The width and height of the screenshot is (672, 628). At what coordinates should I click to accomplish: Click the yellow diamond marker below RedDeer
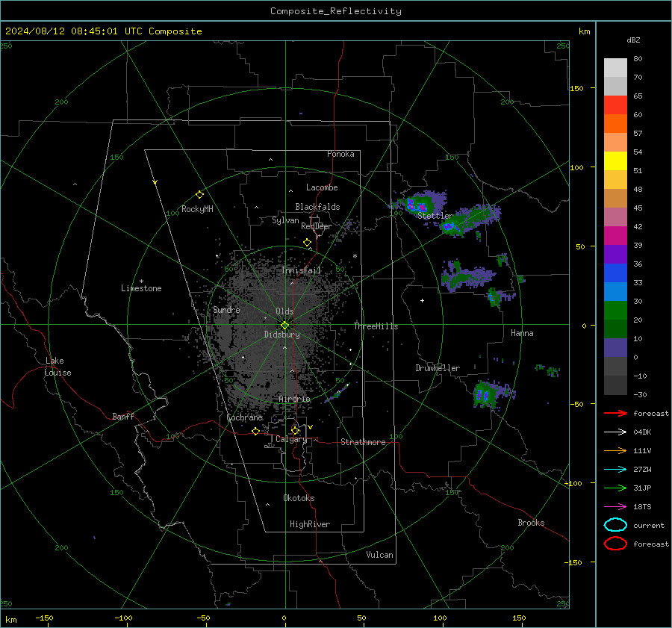pos(308,243)
